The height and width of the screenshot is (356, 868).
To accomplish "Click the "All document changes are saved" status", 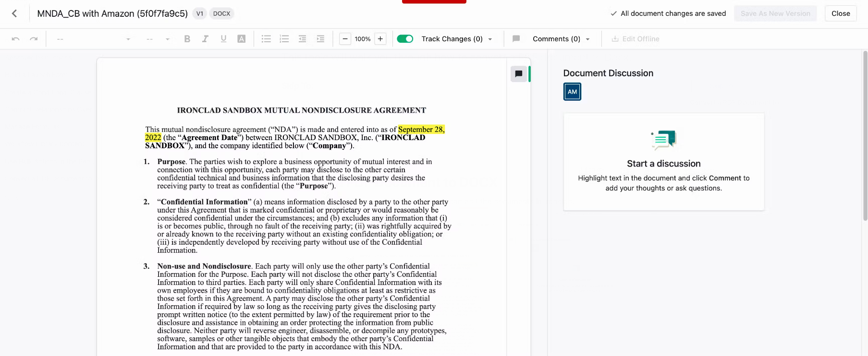I will coord(673,13).
